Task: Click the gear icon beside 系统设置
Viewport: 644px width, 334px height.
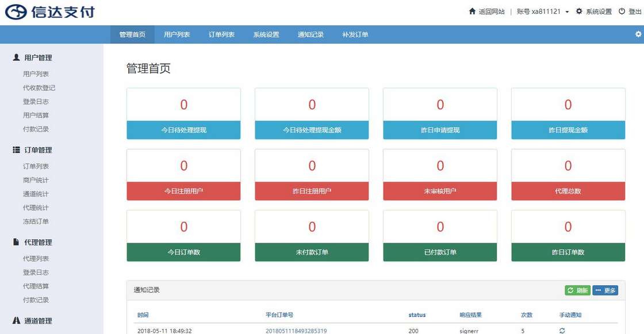Action: 579,11
